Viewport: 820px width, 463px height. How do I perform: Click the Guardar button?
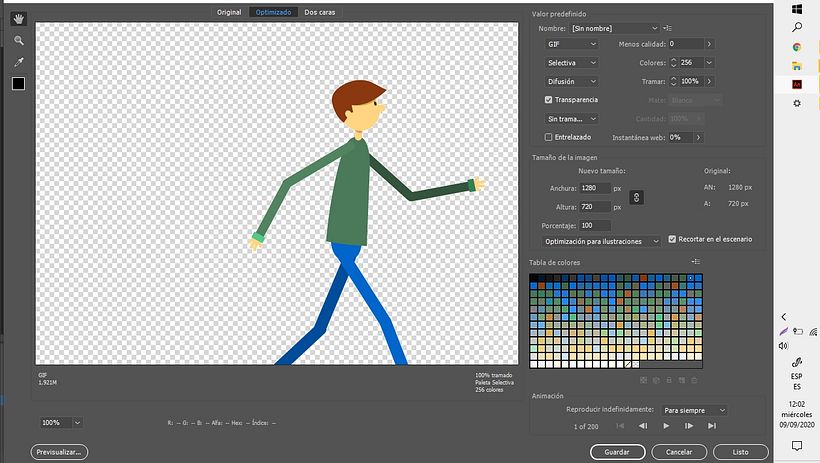pyautogui.click(x=617, y=452)
